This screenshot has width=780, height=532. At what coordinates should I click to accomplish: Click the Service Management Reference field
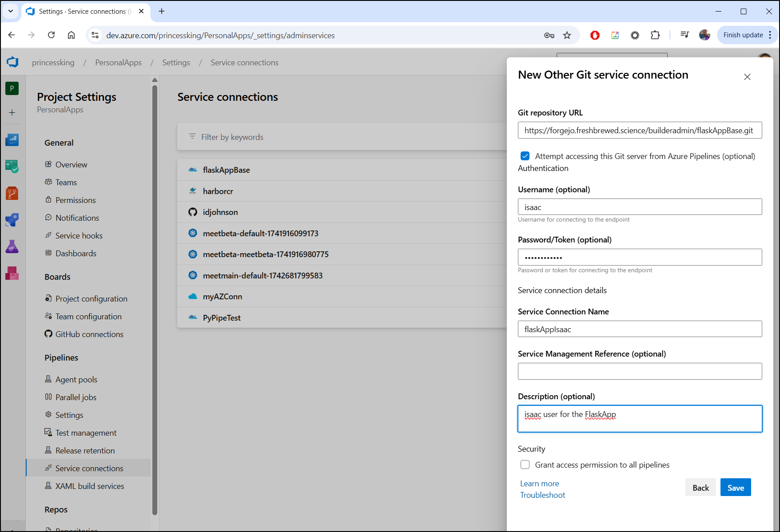point(640,371)
